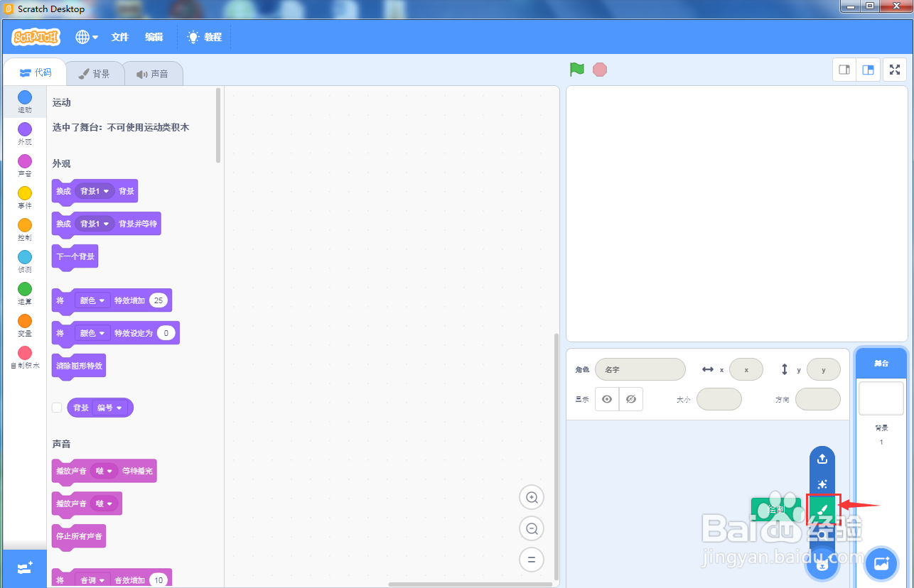Open 喵 dropdown in 播放声音 block
914x588 pixels.
(104, 503)
